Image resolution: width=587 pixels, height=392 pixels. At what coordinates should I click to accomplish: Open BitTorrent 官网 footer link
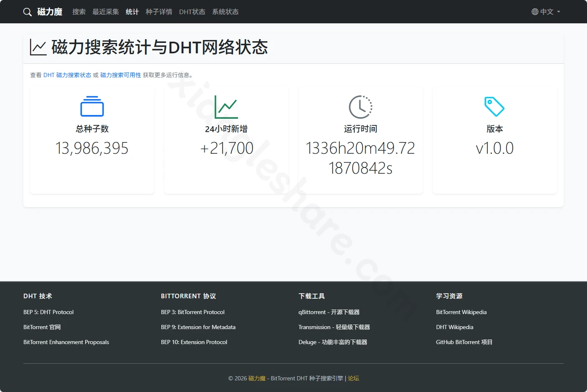[x=42, y=327]
